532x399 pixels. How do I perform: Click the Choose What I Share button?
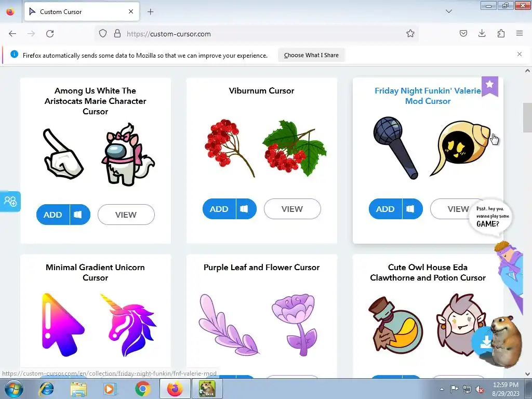311,55
